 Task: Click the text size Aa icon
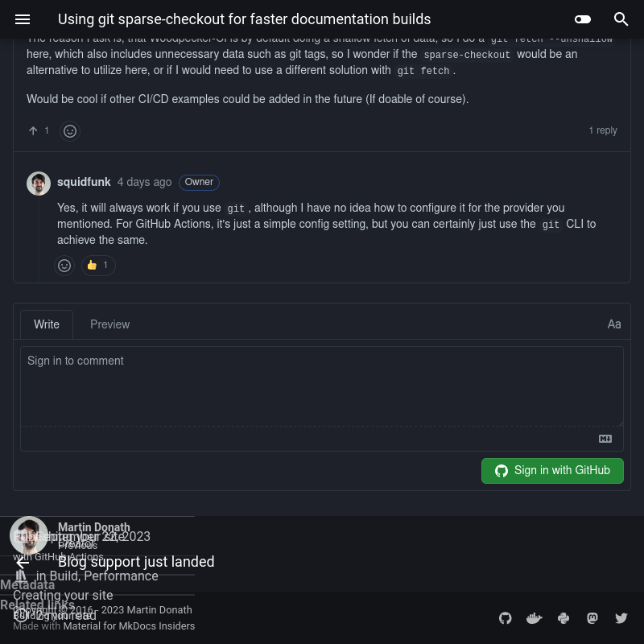(614, 324)
